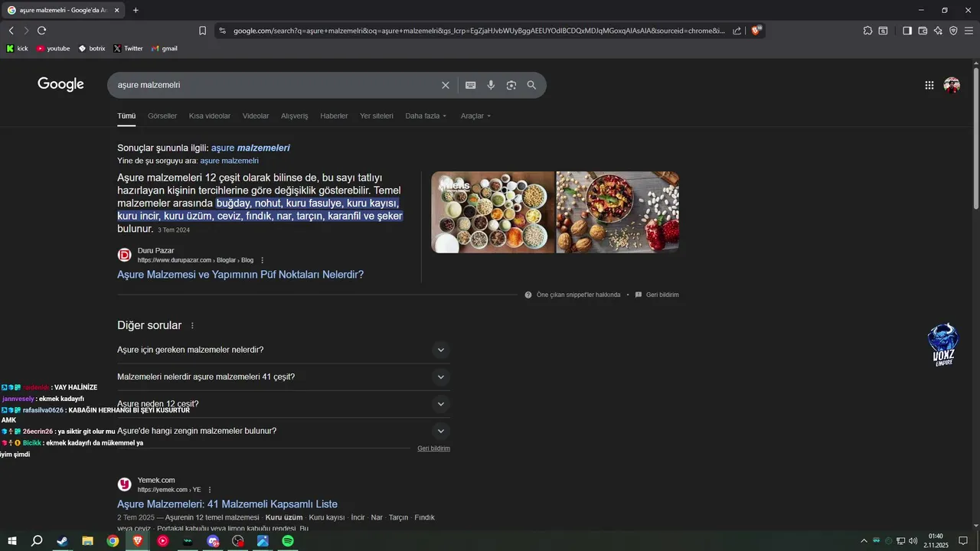The width and height of the screenshot is (980, 551).
Task: Toggle the browser sidebar panel icon
Action: click(907, 31)
